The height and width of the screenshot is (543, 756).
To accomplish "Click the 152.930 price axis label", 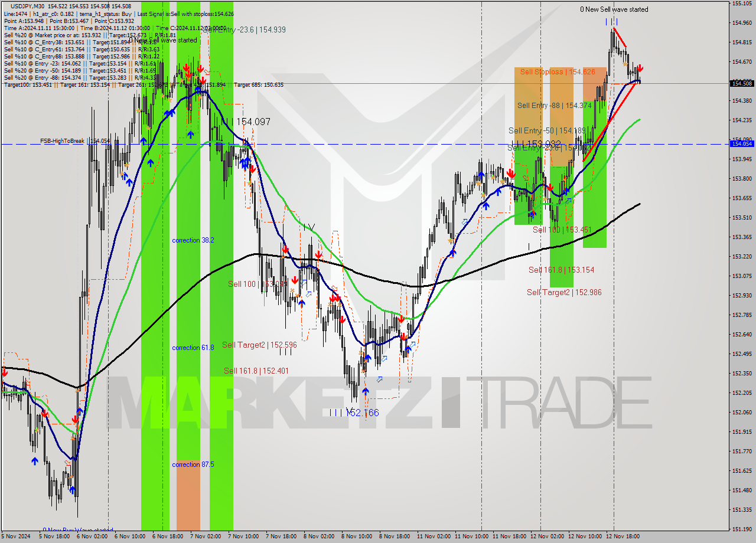I will click(x=742, y=296).
